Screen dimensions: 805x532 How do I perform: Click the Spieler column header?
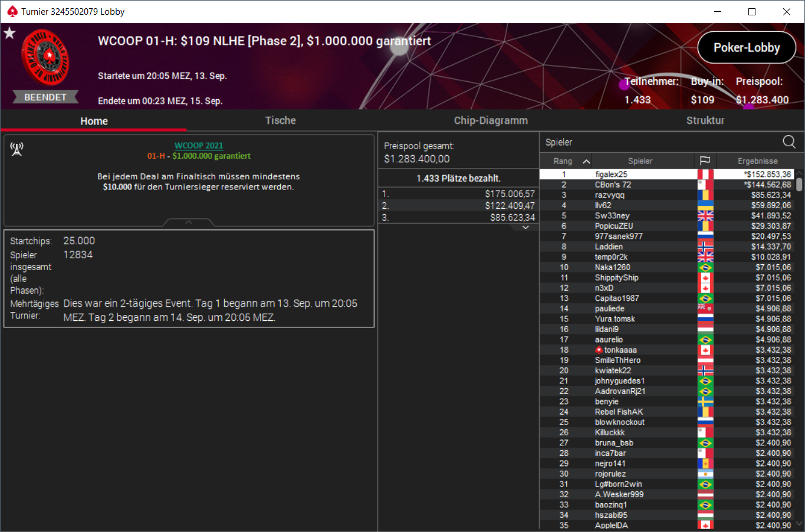pyautogui.click(x=640, y=161)
